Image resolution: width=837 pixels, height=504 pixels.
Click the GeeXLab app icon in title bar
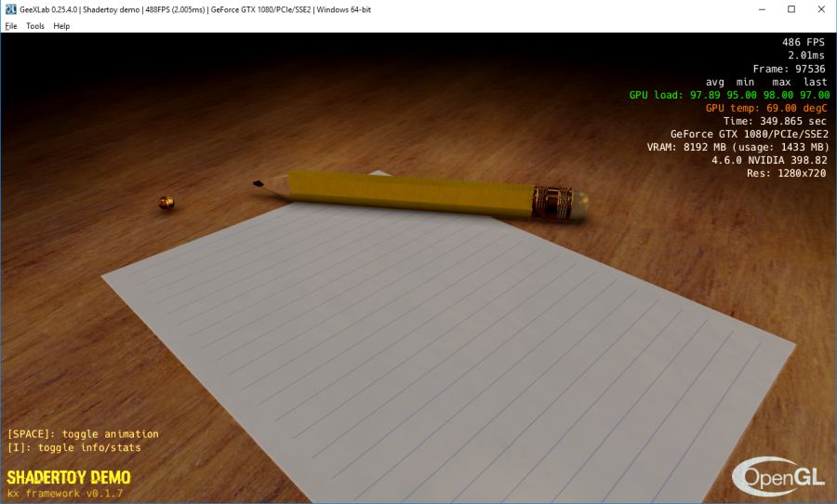click(x=10, y=9)
